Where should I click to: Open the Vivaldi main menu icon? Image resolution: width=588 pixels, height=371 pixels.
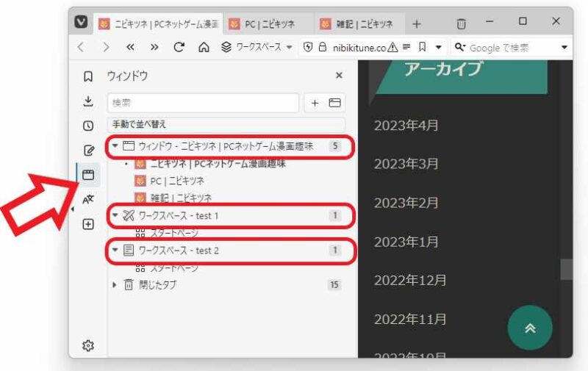[81, 22]
